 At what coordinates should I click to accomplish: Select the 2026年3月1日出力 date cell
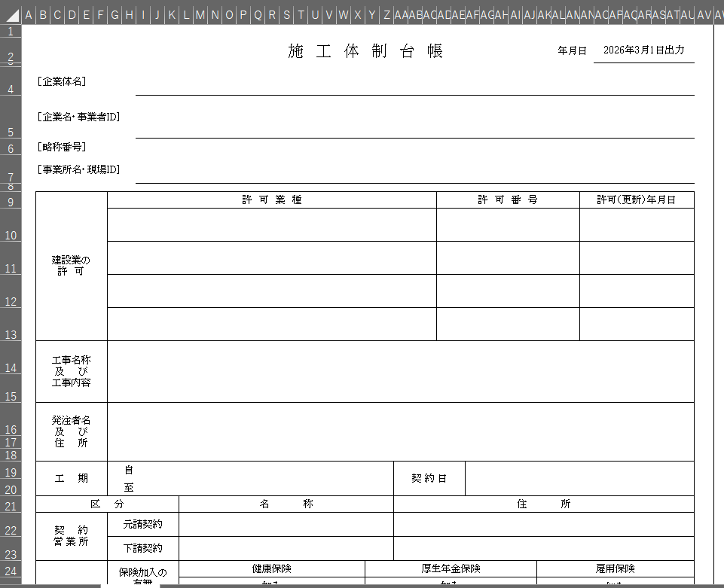pos(643,50)
